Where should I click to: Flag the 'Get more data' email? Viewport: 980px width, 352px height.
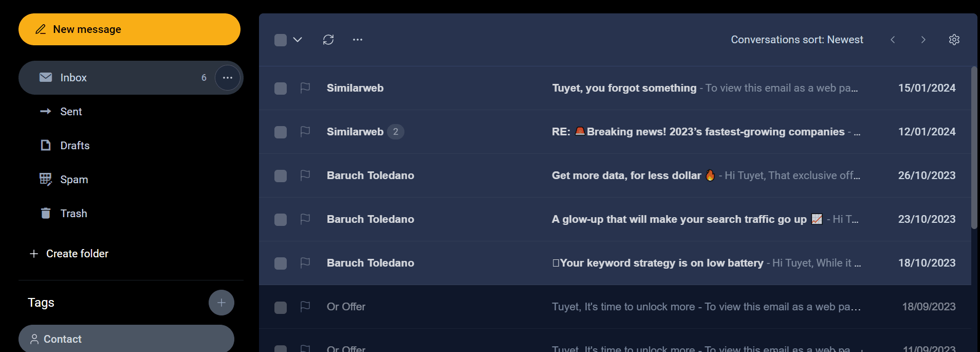pos(305,175)
